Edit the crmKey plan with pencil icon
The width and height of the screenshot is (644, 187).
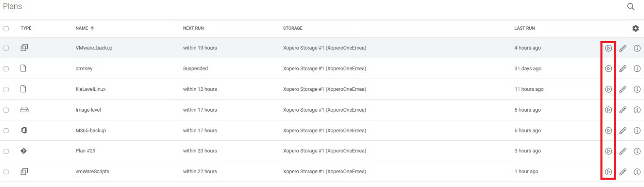point(622,68)
